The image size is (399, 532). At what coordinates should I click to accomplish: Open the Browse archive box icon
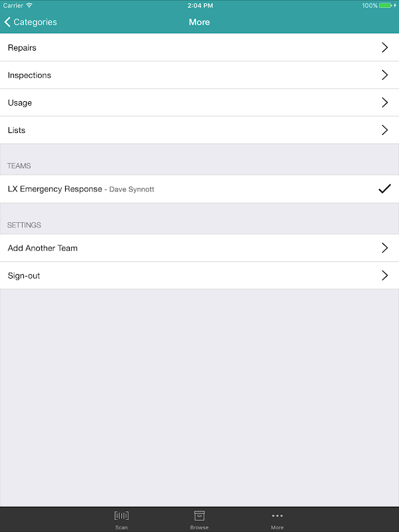click(199, 516)
